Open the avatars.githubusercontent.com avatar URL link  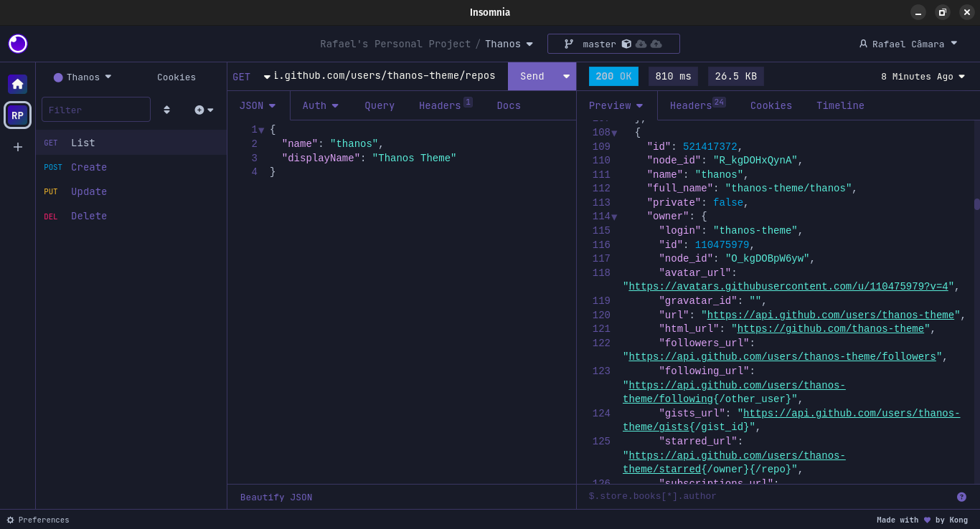tap(788, 287)
